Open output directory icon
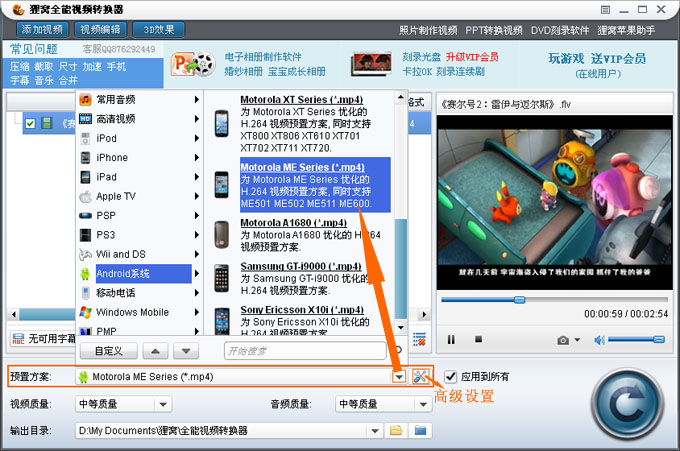This screenshot has height=451, width=680. tap(420, 431)
